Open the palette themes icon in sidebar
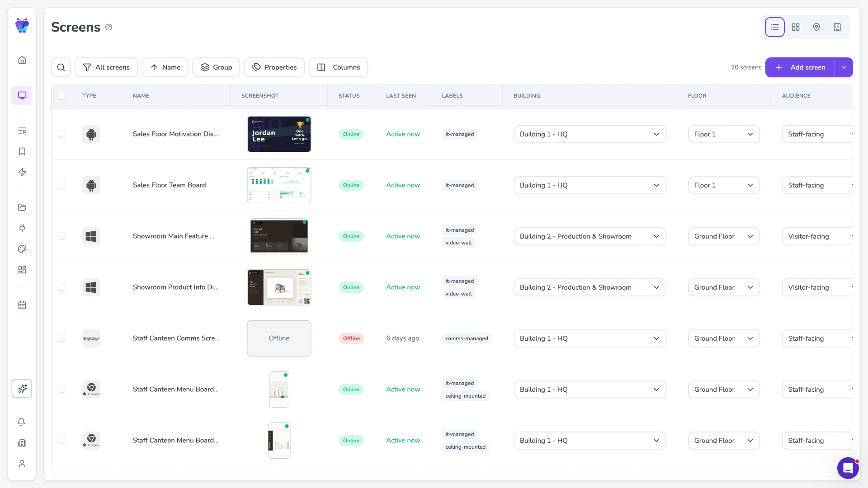 [22, 249]
